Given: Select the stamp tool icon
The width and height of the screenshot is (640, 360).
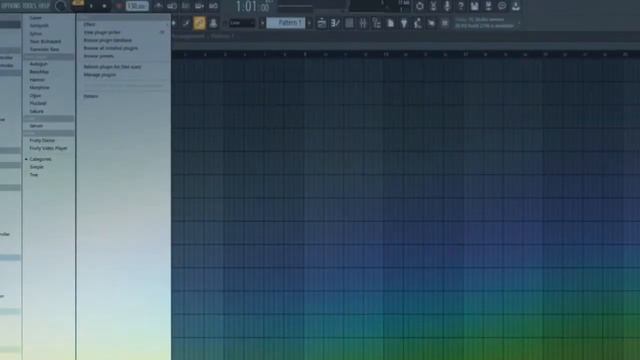Looking at the screenshot, I should pos(213,23).
